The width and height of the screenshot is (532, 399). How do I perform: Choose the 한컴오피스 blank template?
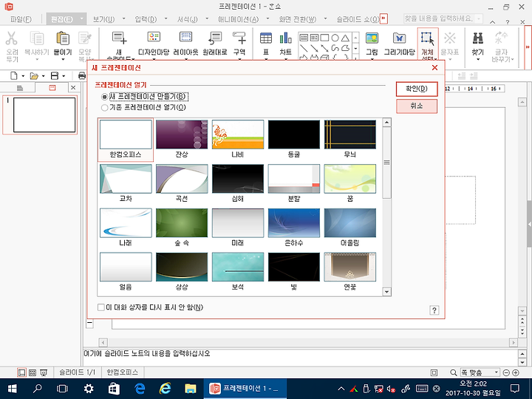tap(126, 139)
